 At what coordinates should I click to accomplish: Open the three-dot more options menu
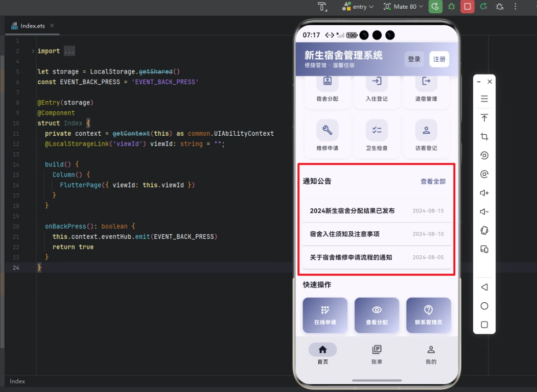pyautogui.click(x=516, y=7)
